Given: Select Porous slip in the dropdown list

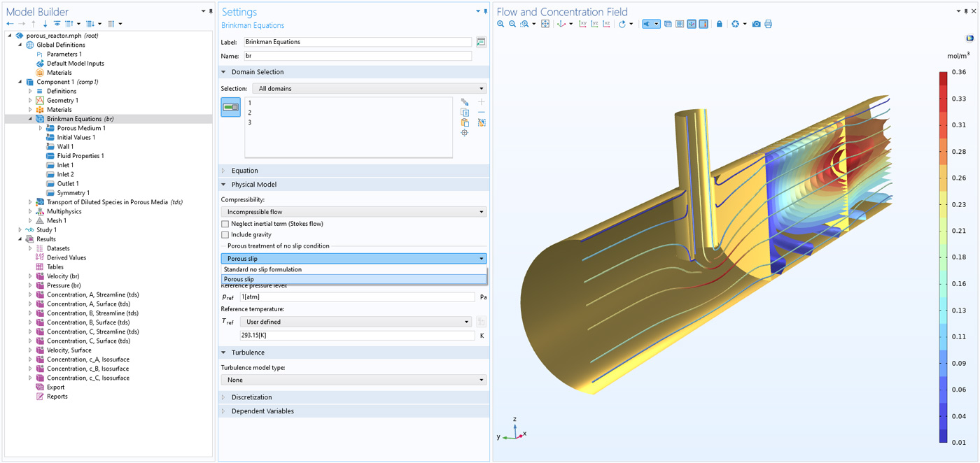Looking at the screenshot, I should [239, 279].
